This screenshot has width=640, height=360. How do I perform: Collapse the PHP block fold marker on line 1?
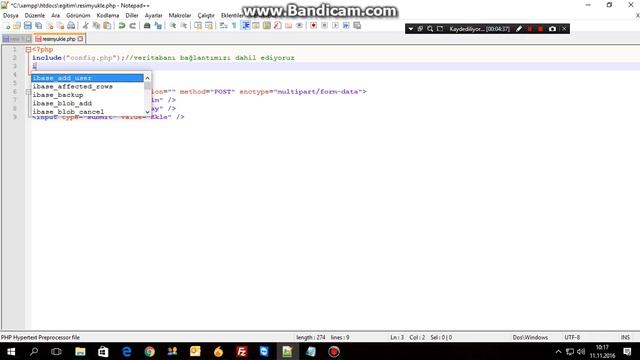point(28,49)
